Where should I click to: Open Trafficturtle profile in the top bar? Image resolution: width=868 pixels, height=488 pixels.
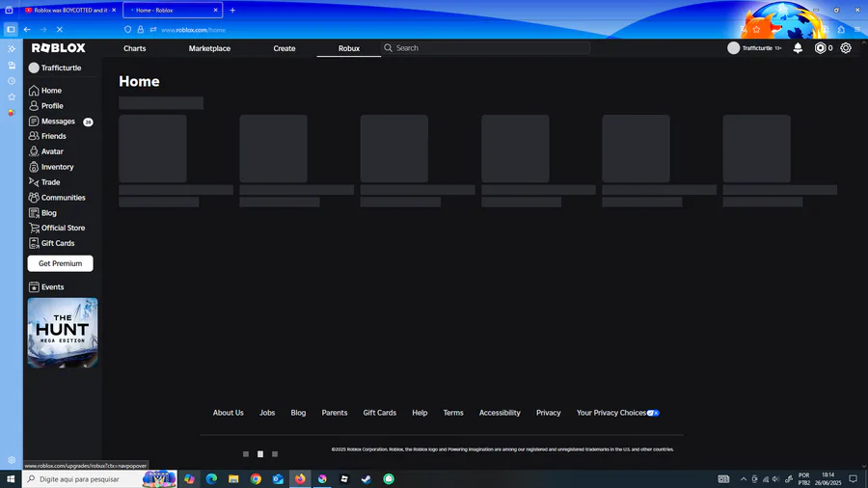(754, 48)
